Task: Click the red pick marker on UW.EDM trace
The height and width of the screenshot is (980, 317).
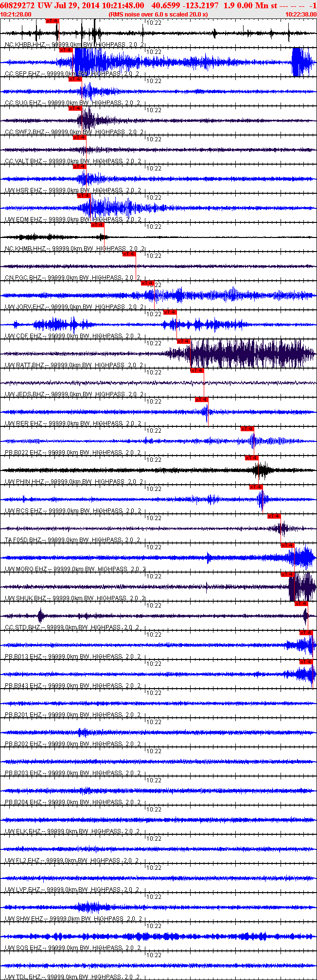Action: pyautogui.click(x=84, y=196)
